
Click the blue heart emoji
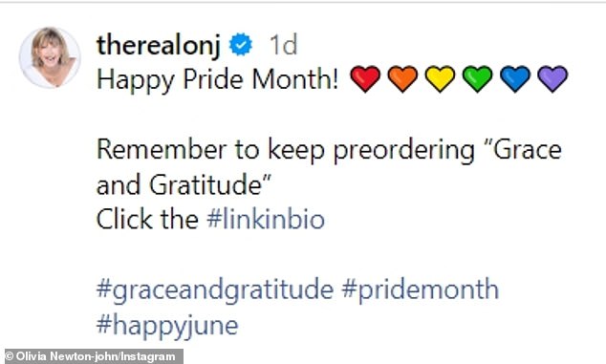coord(515,79)
